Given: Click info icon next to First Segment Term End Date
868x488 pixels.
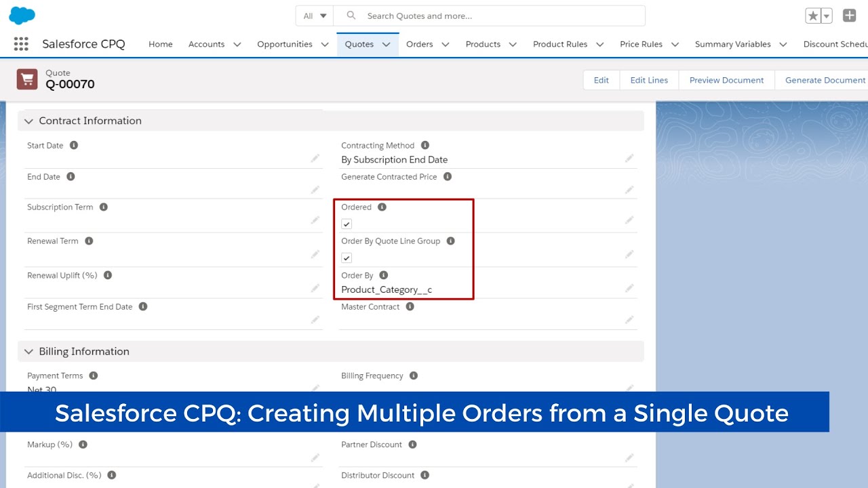Looking at the screenshot, I should (143, 306).
